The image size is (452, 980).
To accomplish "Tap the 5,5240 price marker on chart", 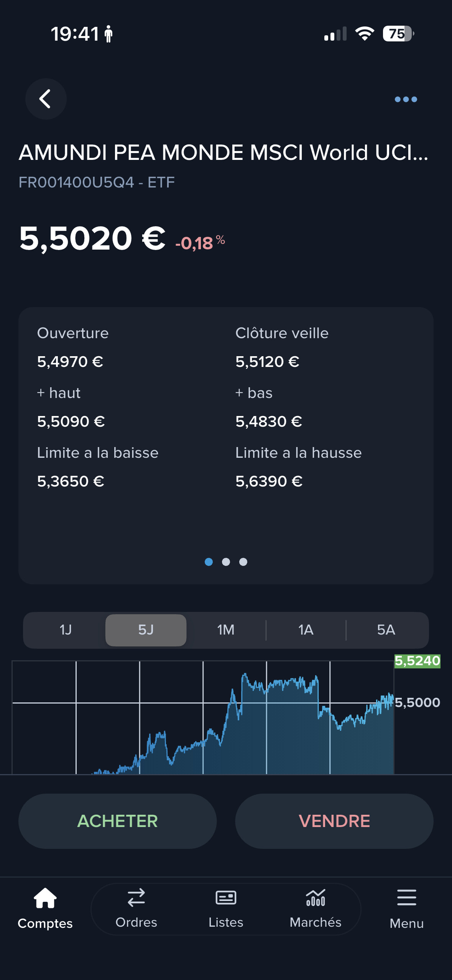I will coord(417,661).
